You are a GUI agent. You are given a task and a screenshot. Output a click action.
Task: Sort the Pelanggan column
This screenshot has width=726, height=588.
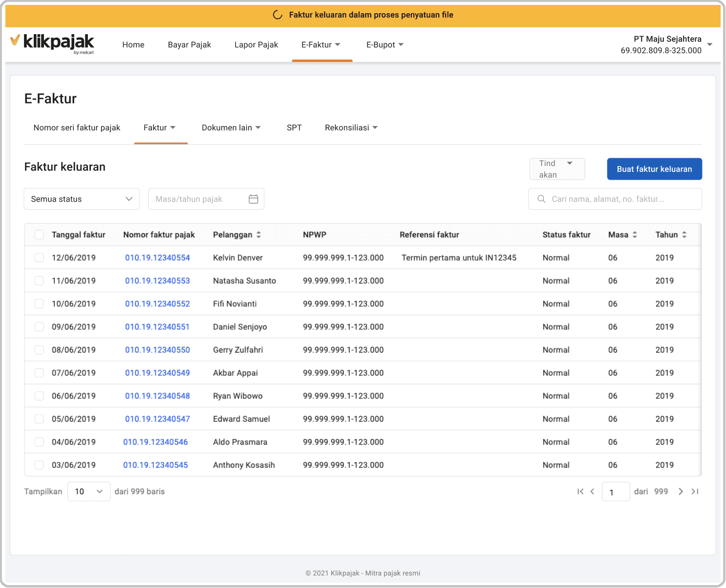coord(259,234)
